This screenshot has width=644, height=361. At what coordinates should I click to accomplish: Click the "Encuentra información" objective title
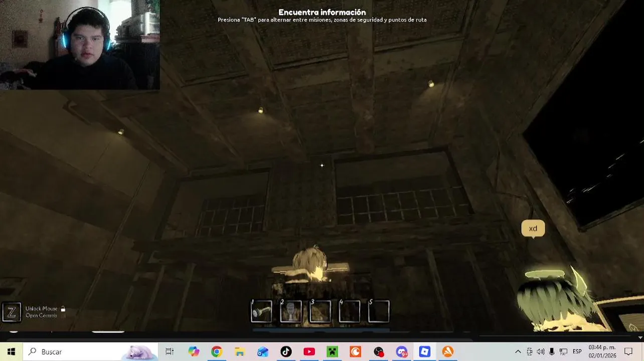pos(322,12)
